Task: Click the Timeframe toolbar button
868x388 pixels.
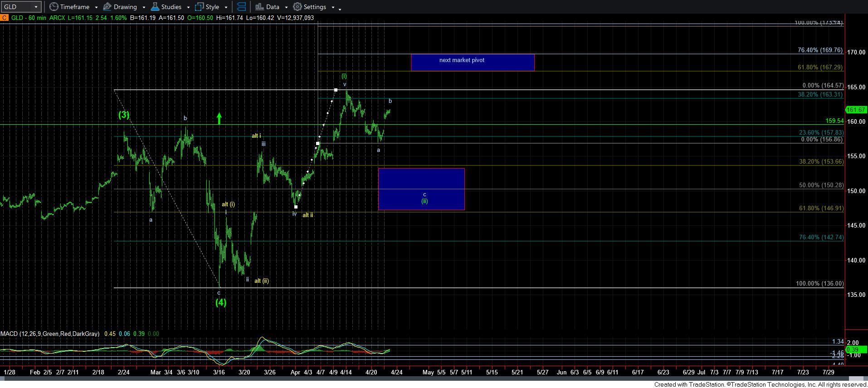Action: point(69,7)
